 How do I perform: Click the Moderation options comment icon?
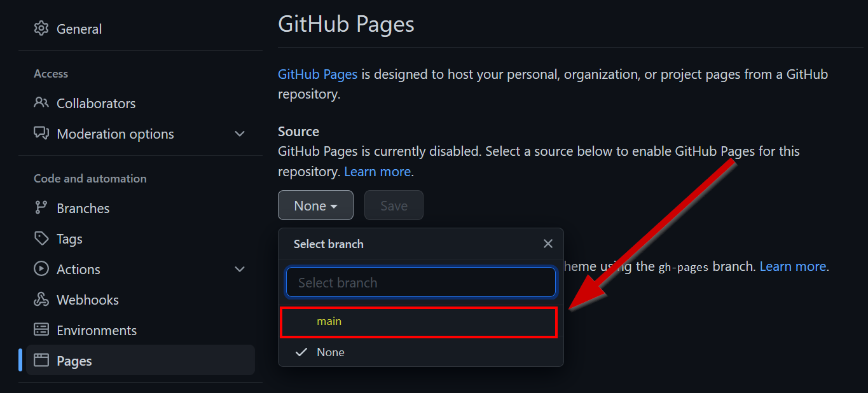pyautogui.click(x=41, y=134)
